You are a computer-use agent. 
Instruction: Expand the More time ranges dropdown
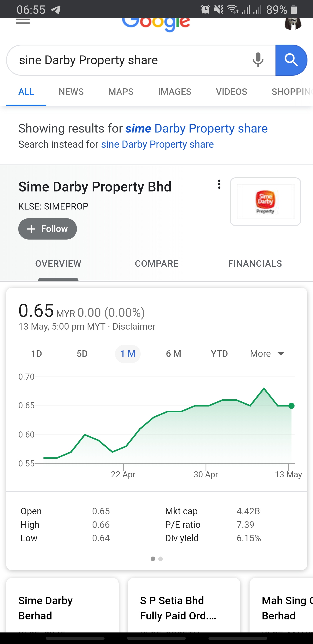(x=267, y=354)
